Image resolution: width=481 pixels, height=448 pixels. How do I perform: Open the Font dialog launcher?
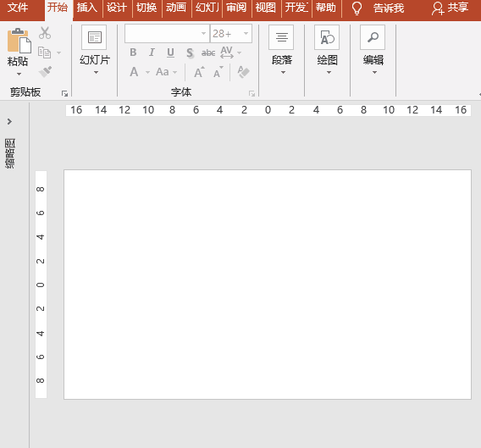252,94
